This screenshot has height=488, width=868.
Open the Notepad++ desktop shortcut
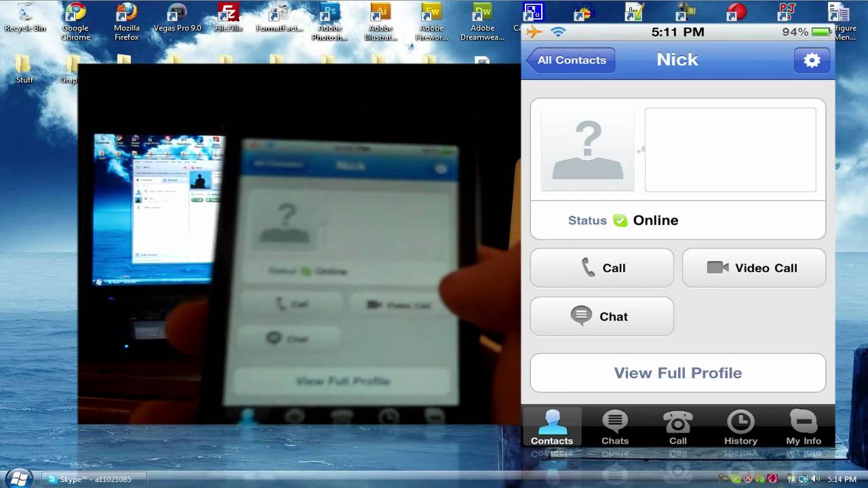(x=635, y=12)
